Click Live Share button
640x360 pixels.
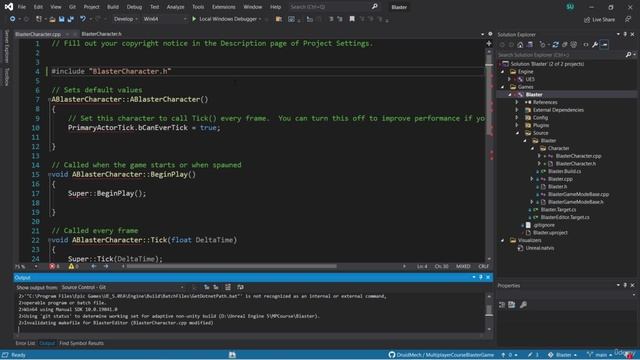pyautogui.click(x=600, y=19)
